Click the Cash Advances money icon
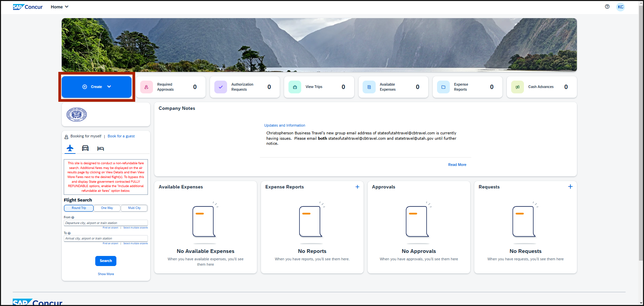The height and width of the screenshot is (306, 644). coord(518,87)
